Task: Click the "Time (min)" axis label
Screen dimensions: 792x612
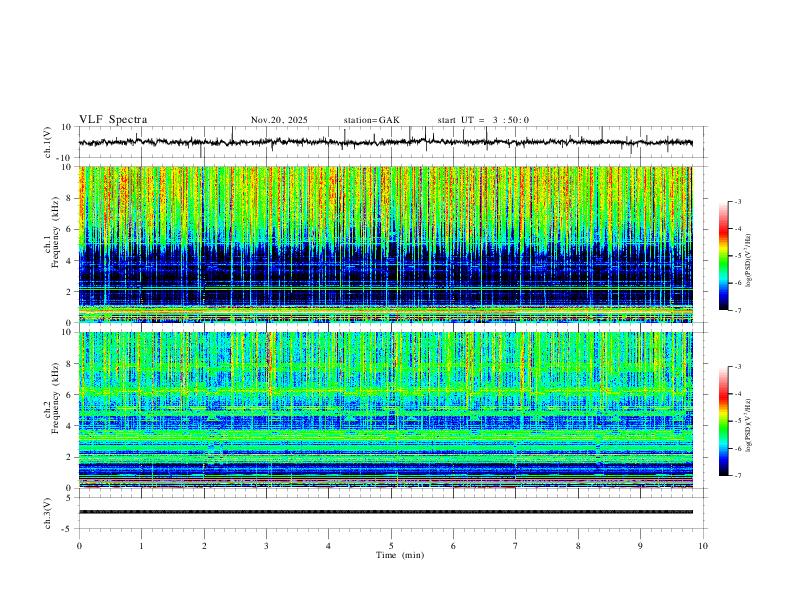Action: click(x=400, y=555)
